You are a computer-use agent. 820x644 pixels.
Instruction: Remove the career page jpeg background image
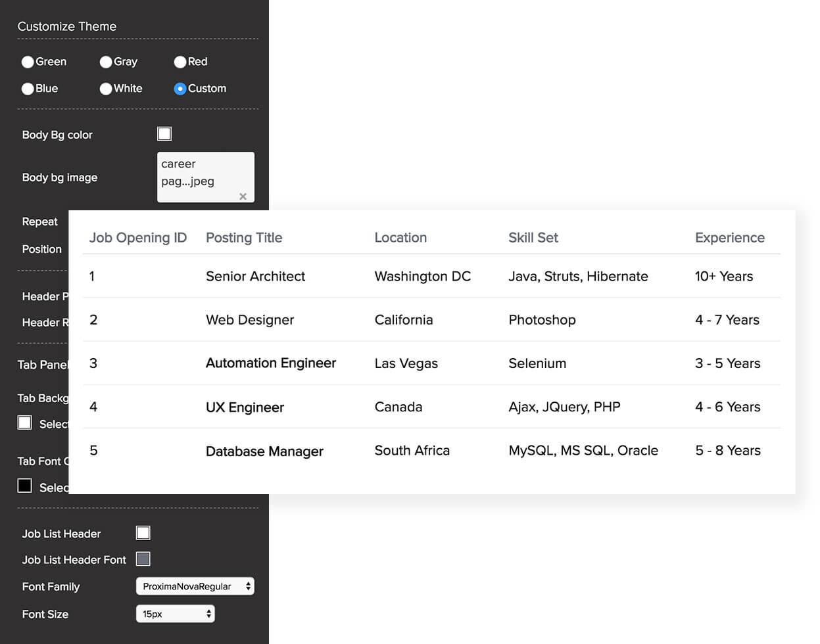[x=243, y=196]
